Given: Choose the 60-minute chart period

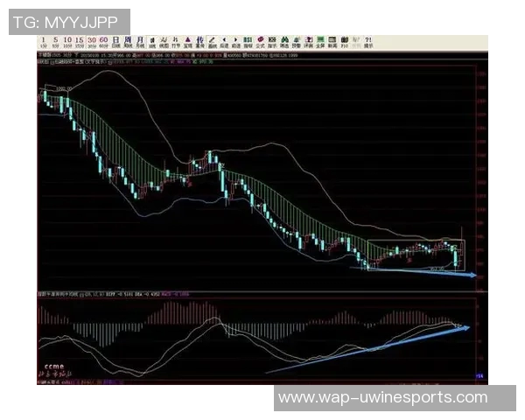Looking at the screenshot, I should click(103, 42).
